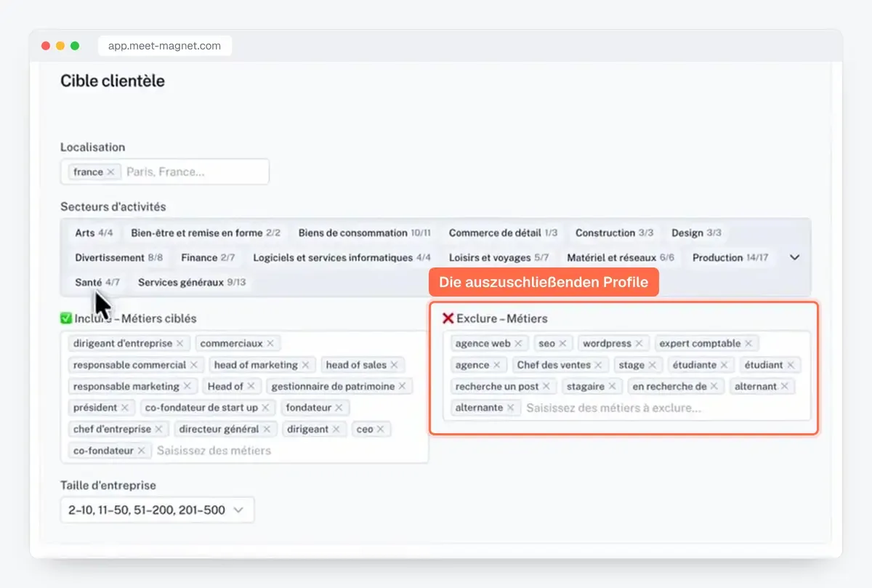Viewport: 872px width, 588px height.
Task: Toggle Logiciels et services informatiques sector
Action: tap(342, 258)
